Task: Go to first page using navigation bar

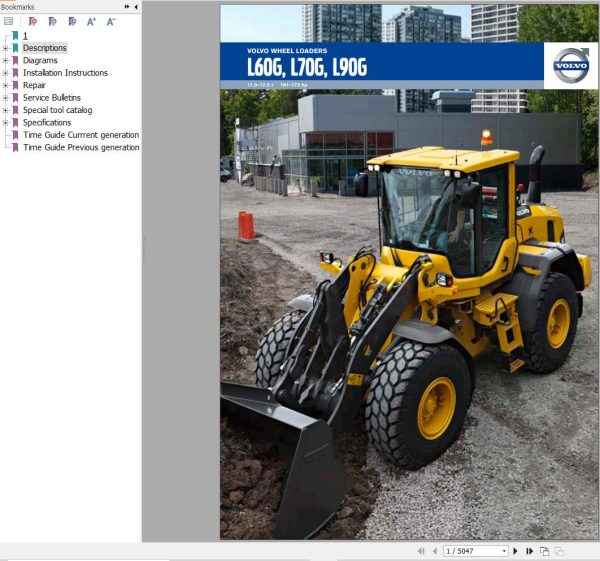Action: (x=421, y=551)
